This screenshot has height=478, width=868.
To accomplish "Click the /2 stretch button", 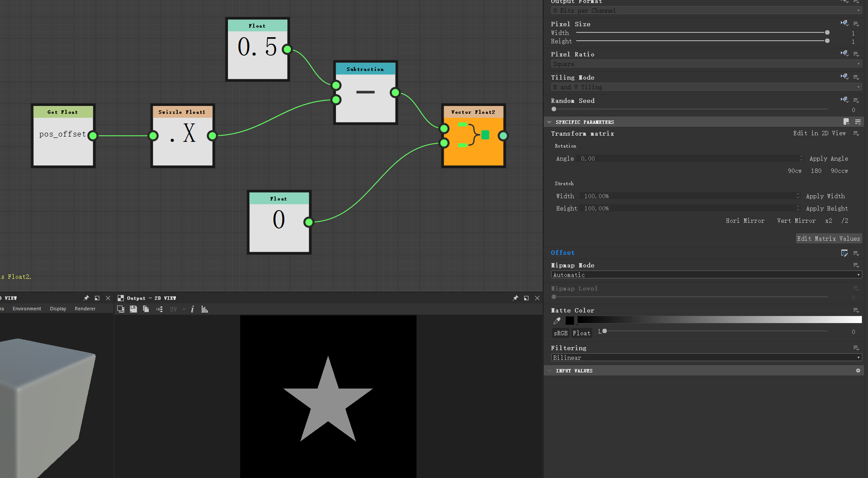I will [x=845, y=221].
